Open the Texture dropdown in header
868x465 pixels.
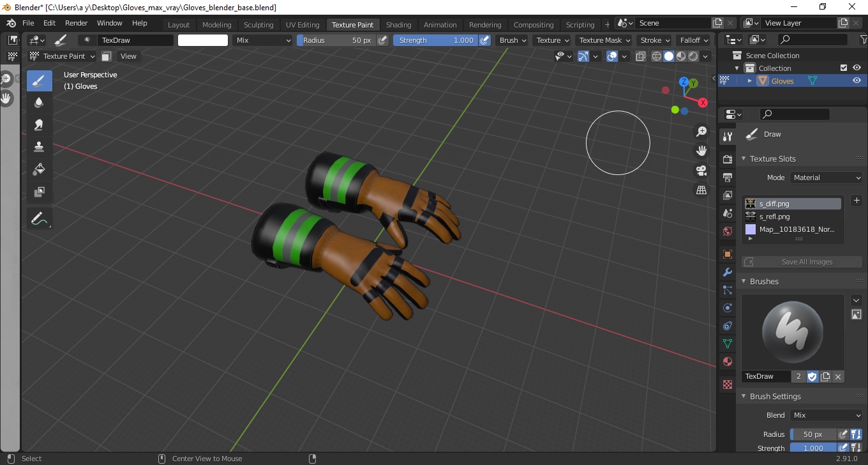pos(552,40)
